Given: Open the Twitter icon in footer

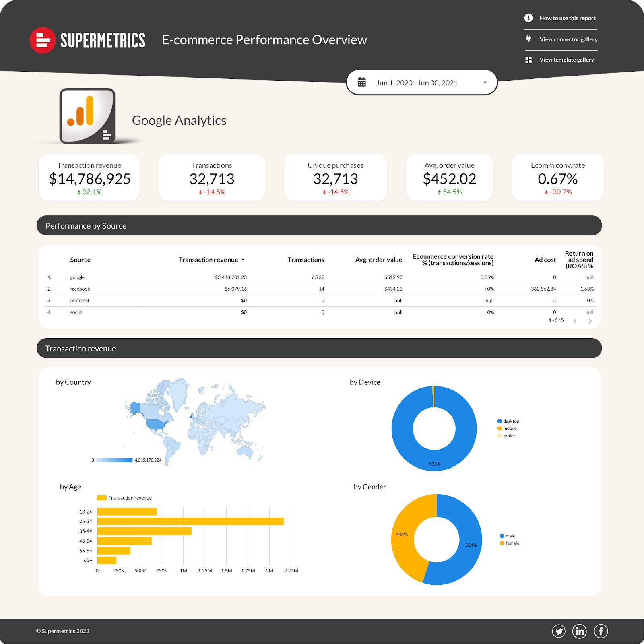Looking at the screenshot, I should (559, 631).
